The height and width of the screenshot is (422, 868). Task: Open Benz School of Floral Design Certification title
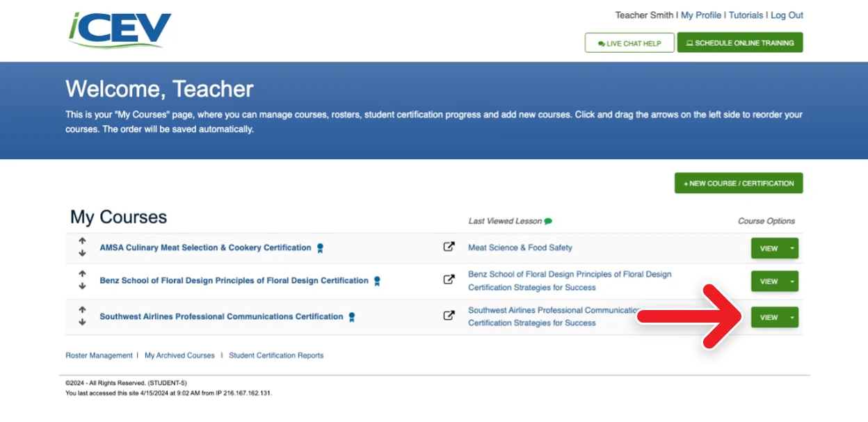234,281
